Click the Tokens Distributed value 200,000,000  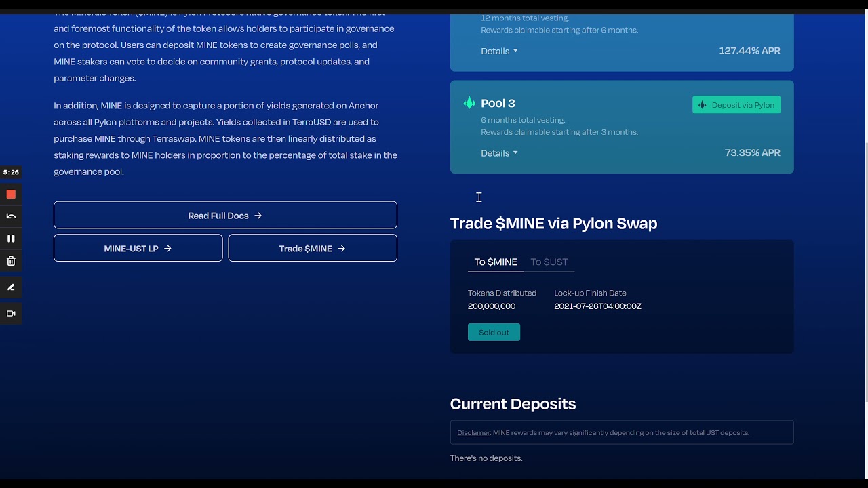pos(492,306)
